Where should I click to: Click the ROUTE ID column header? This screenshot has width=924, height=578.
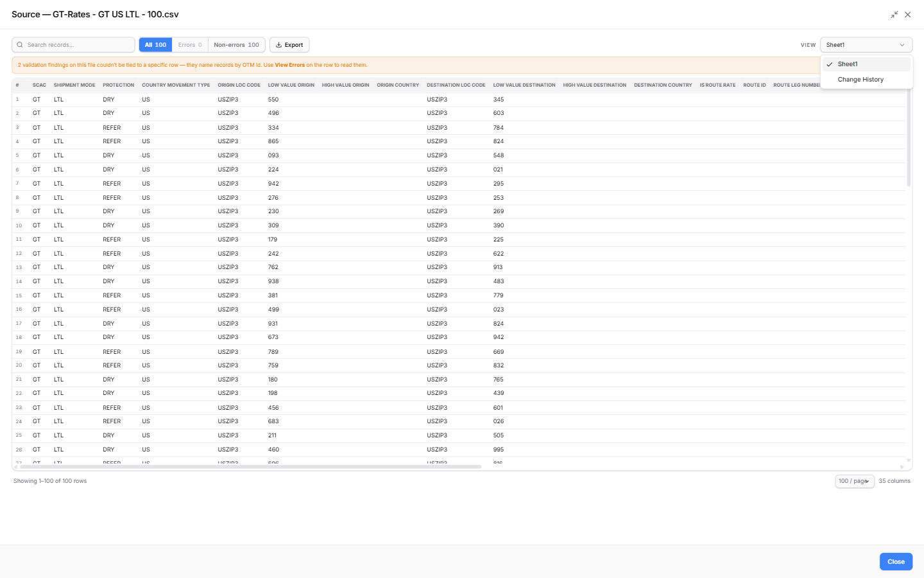point(755,85)
